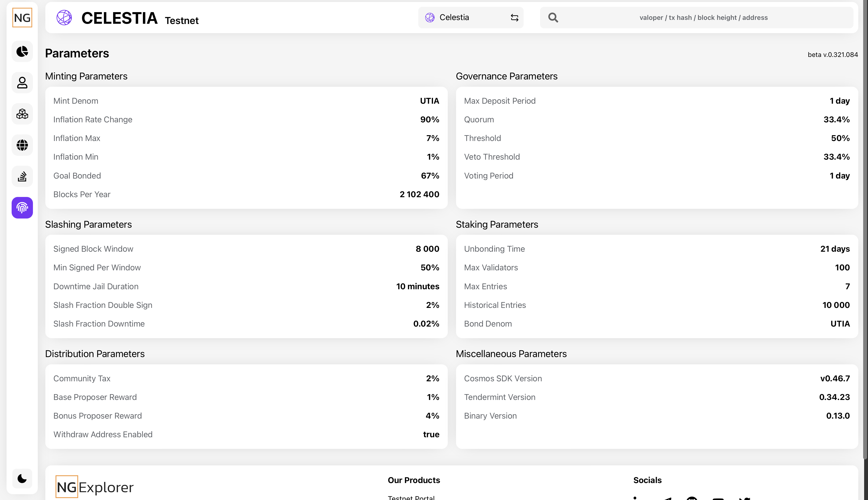Image resolution: width=868 pixels, height=500 pixels.
Task: Open the Testnet Portal link in footer
Action: tap(411, 497)
